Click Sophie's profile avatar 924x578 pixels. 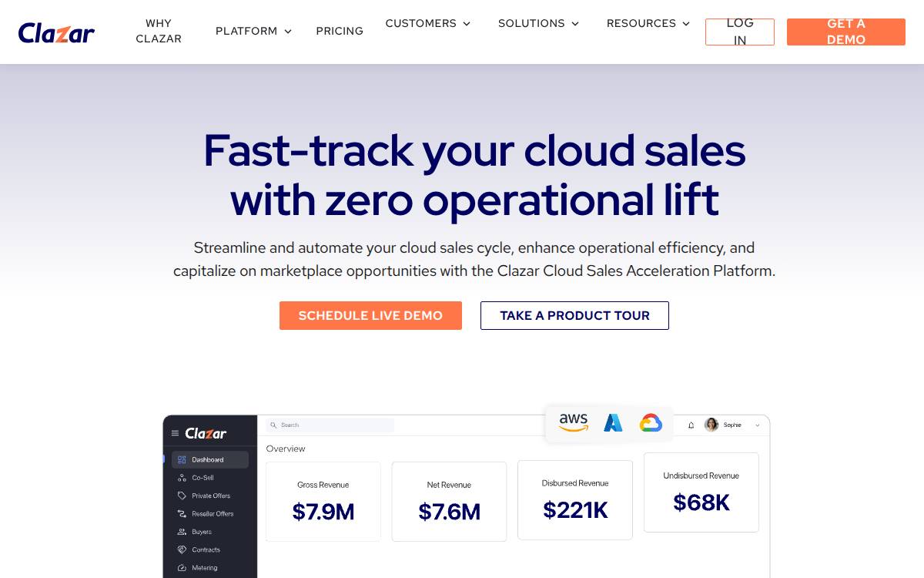pyautogui.click(x=711, y=425)
